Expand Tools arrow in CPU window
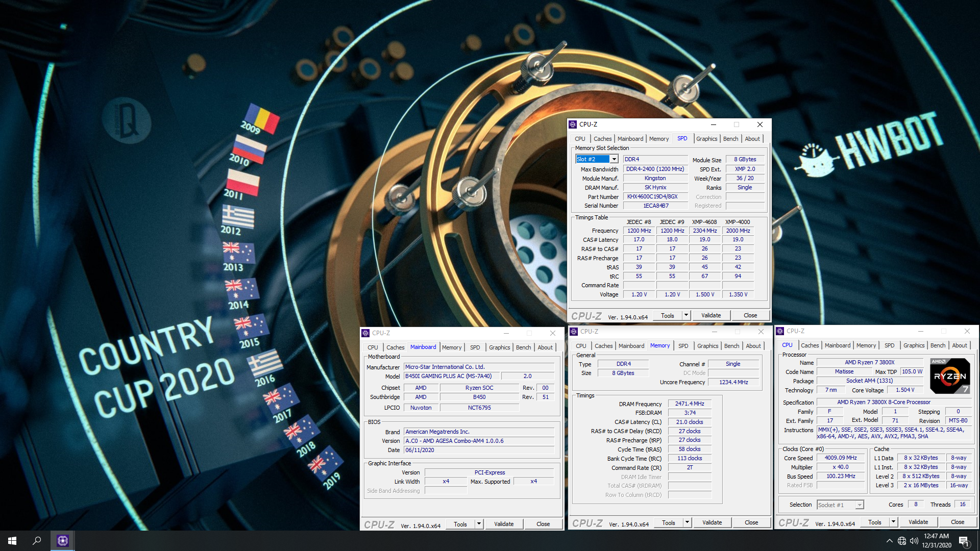This screenshot has width=980, height=551. pos(893,522)
